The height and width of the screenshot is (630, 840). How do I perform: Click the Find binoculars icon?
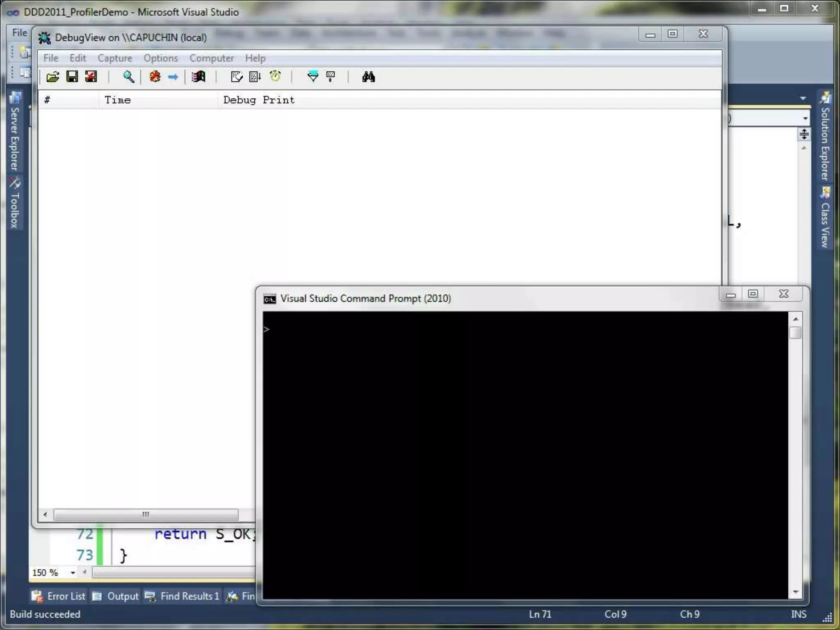click(368, 77)
